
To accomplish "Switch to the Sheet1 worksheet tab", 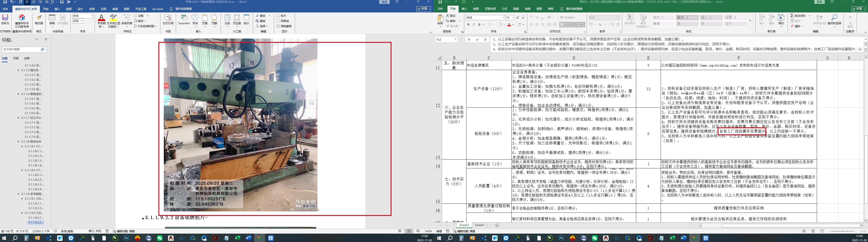I will tap(479, 225).
